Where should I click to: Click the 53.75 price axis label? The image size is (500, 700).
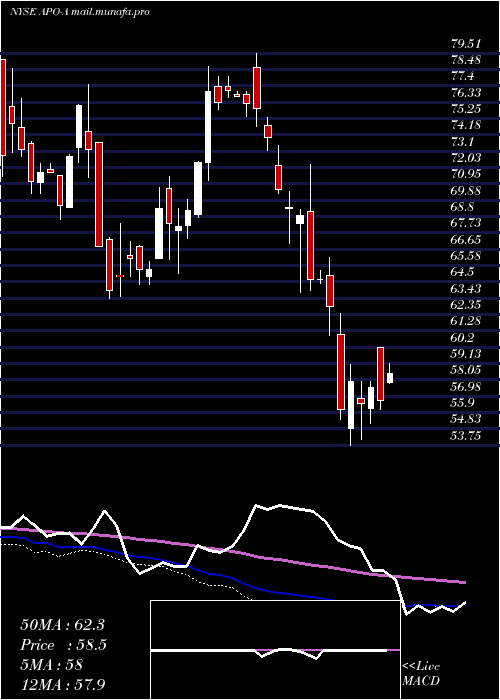click(466, 437)
